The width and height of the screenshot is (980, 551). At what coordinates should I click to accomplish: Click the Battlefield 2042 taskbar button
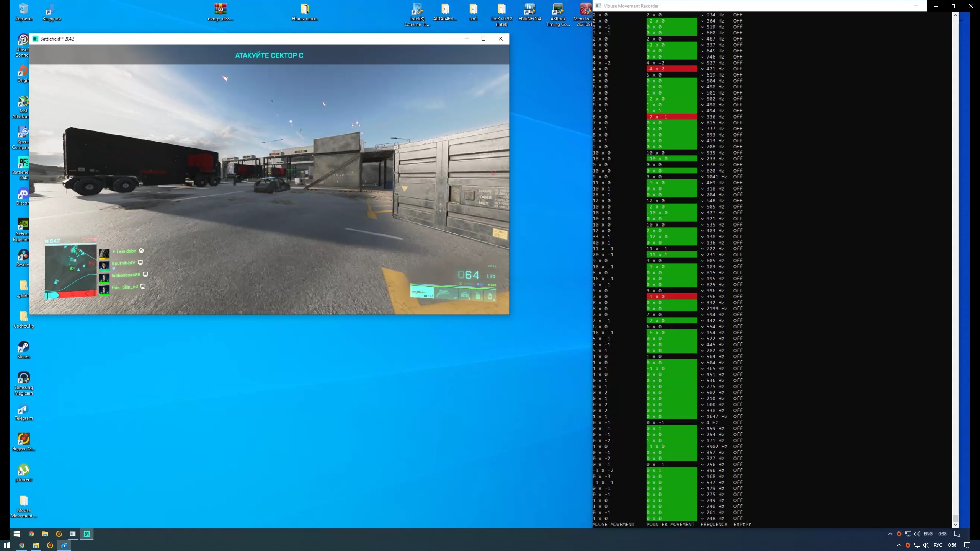[x=87, y=534]
